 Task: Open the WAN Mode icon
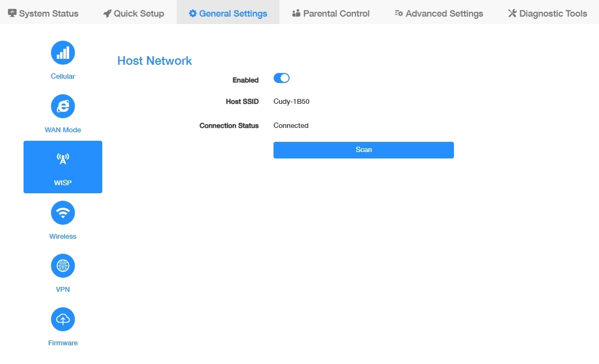click(63, 106)
